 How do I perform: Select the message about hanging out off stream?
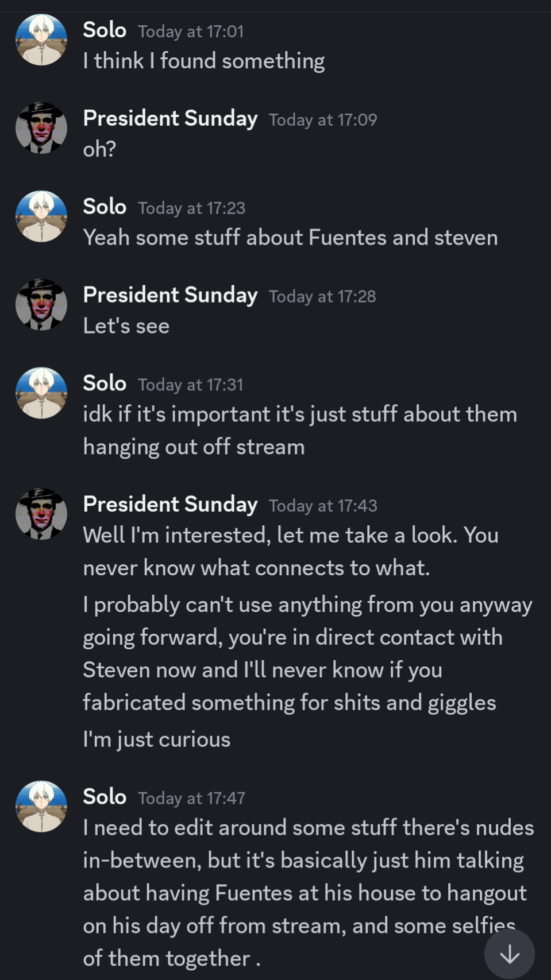[299, 431]
